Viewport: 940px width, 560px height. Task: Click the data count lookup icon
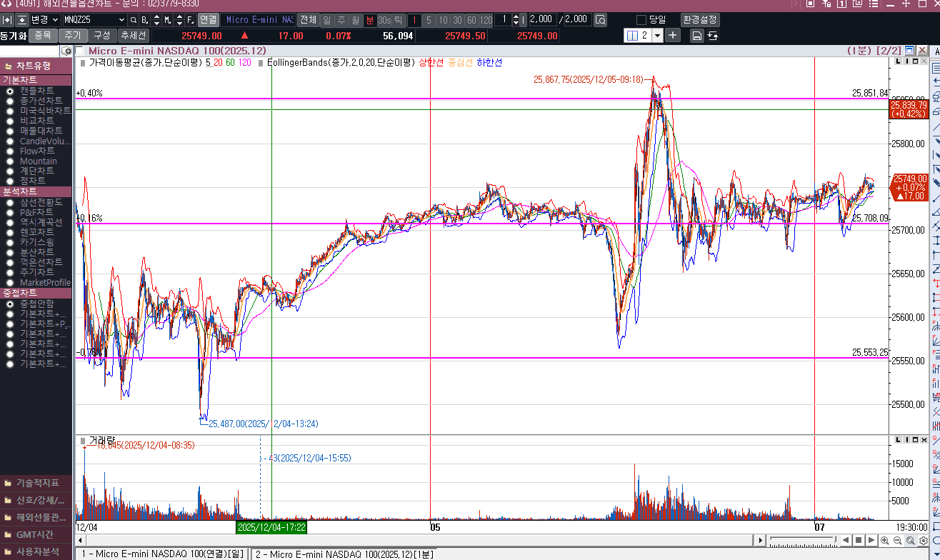[600, 20]
